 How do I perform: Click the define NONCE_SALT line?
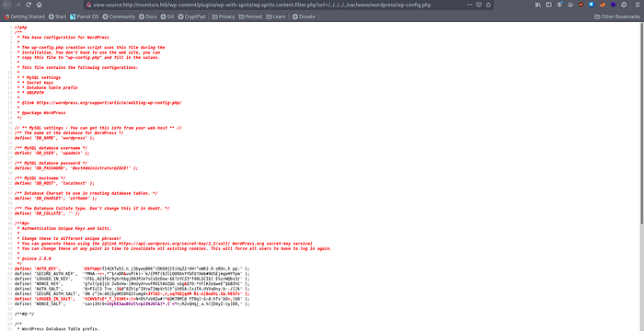click(132, 304)
